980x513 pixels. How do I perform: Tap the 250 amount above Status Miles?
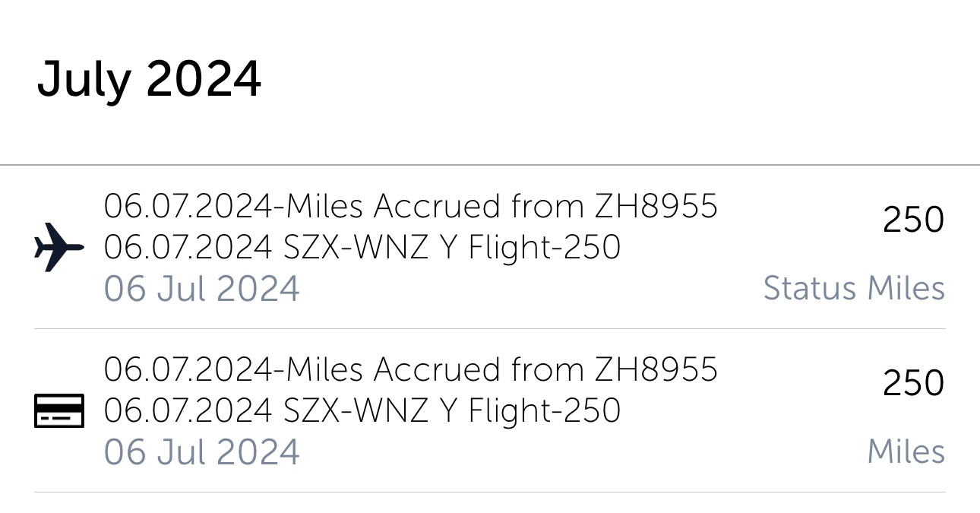[913, 220]
